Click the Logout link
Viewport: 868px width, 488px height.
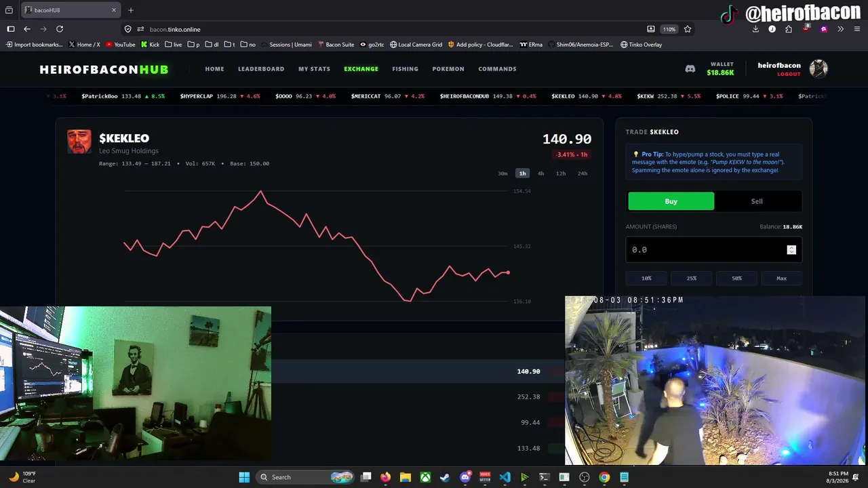pyautogui.click(x=789, y=74)
